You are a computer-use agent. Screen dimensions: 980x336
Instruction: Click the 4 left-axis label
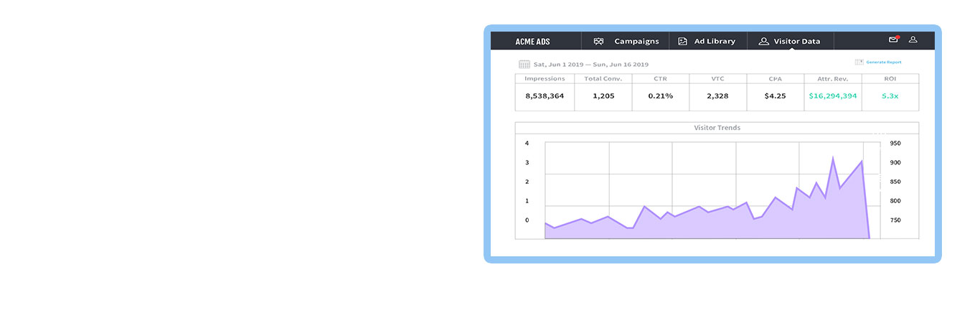pos(527,144)
